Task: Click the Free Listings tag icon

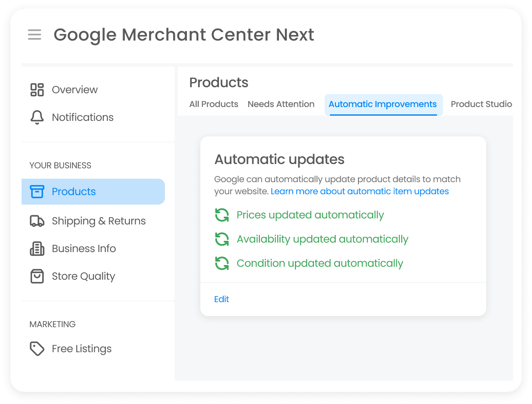Action: (37, 349)
